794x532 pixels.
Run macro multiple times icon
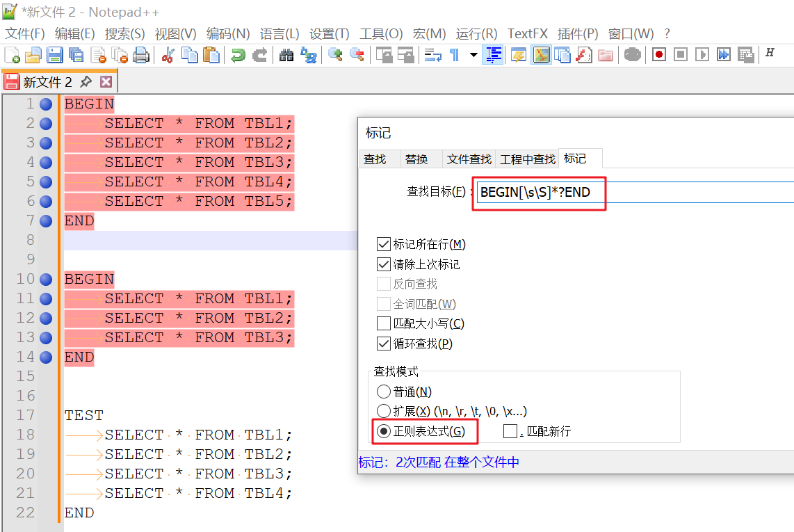pos(724,55)
